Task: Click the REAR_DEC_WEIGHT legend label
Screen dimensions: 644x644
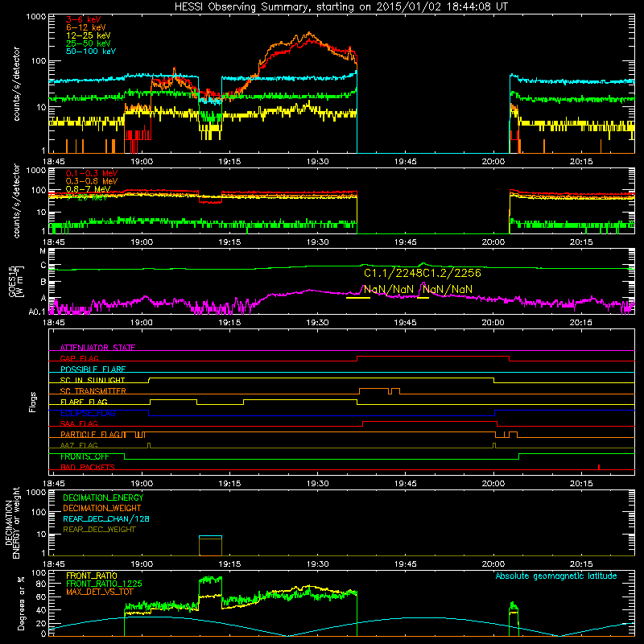Action: click(99, 530)
